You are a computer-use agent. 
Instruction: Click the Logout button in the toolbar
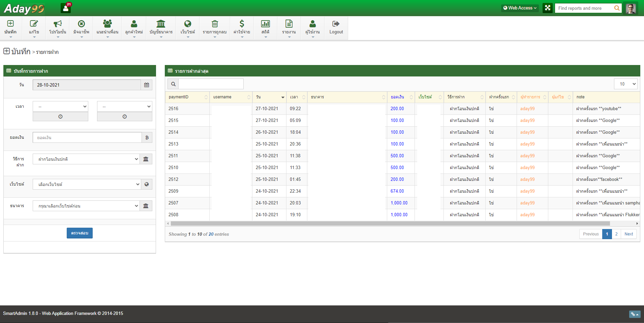point(336,28)
